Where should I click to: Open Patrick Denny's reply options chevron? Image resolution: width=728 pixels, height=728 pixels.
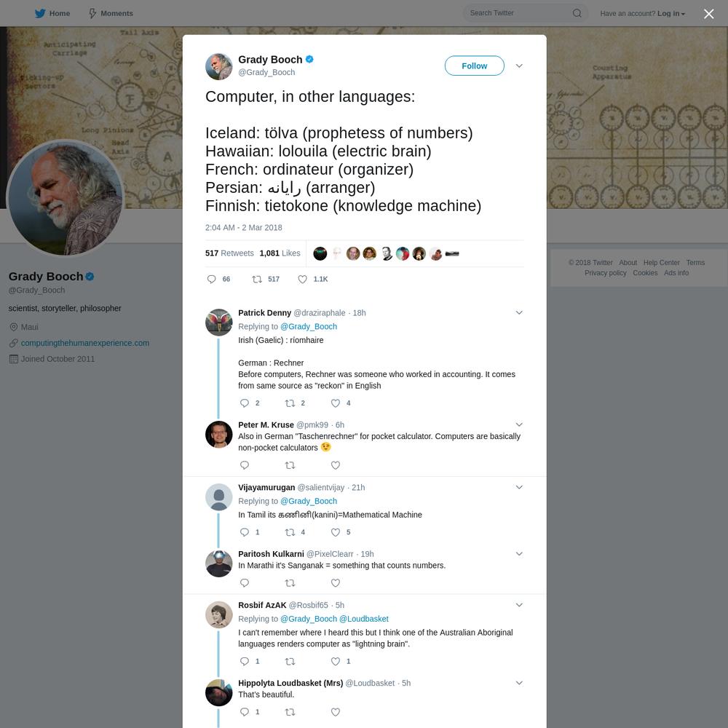point(519,312)
